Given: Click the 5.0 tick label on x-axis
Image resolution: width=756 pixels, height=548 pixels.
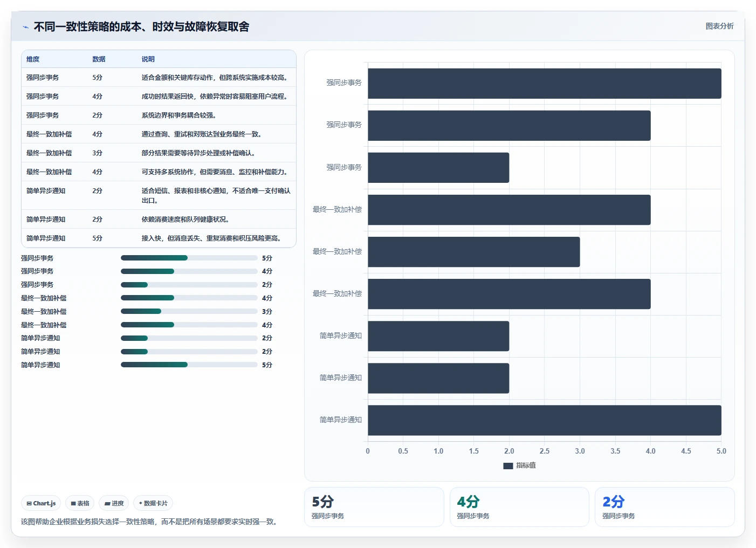Looking at the screenshot, I should [721, 451].
